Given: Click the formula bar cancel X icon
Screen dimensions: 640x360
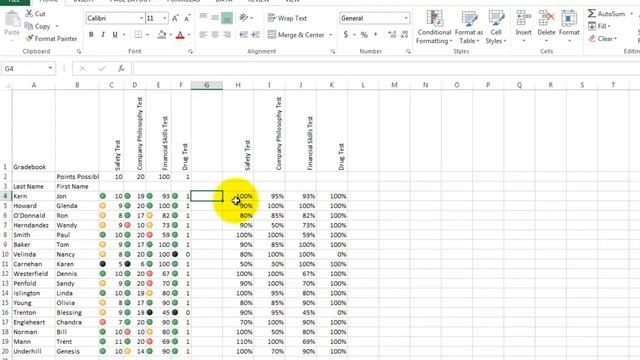Looking at the screenshot, I should (x=82, y=69).
